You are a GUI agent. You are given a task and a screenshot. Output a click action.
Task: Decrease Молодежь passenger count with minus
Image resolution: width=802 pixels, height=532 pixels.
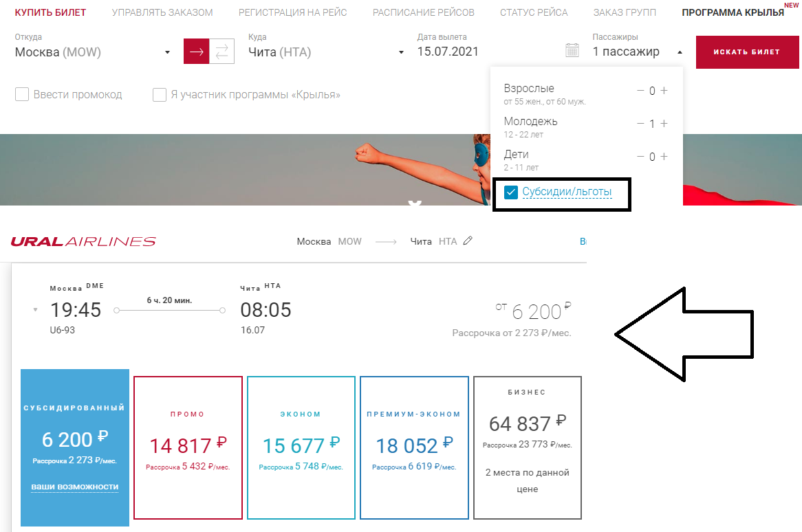click(640, 124)
